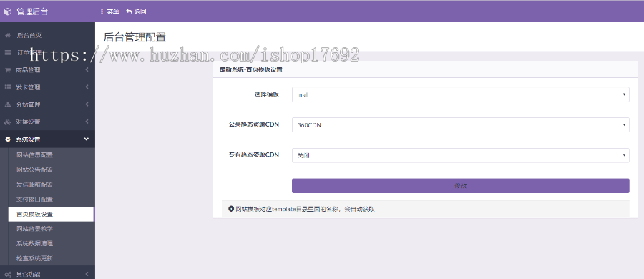Click the 菜单 toggle in top bar
The width and height of the screenshot is (644, 279).
tap(109, 12)
